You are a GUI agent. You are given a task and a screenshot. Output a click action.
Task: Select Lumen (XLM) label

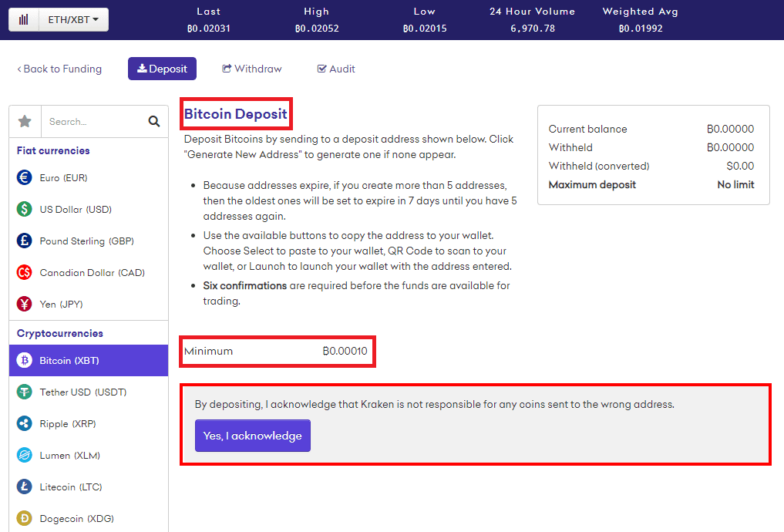[70, 456]
